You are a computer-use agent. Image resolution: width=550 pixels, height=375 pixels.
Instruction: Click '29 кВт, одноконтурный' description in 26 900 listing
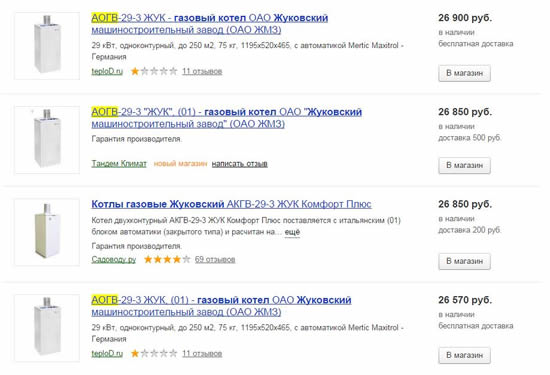click(248, 51)
